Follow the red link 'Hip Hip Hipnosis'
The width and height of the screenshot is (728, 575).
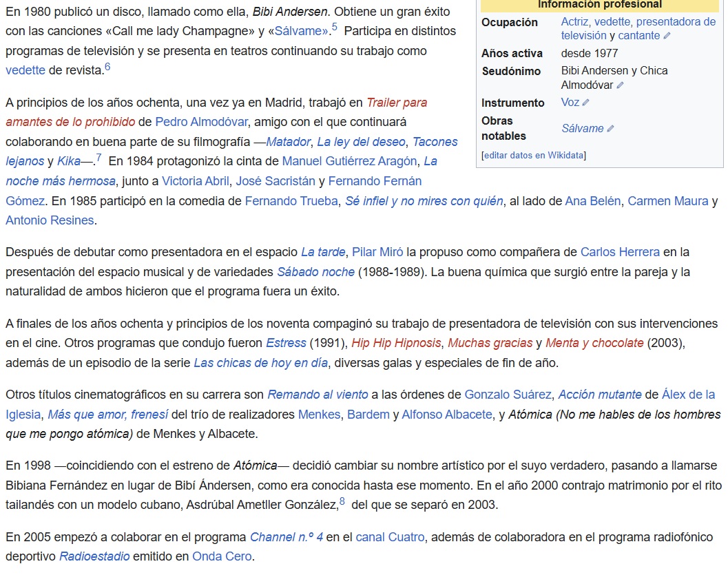click(x=397, y=342)
